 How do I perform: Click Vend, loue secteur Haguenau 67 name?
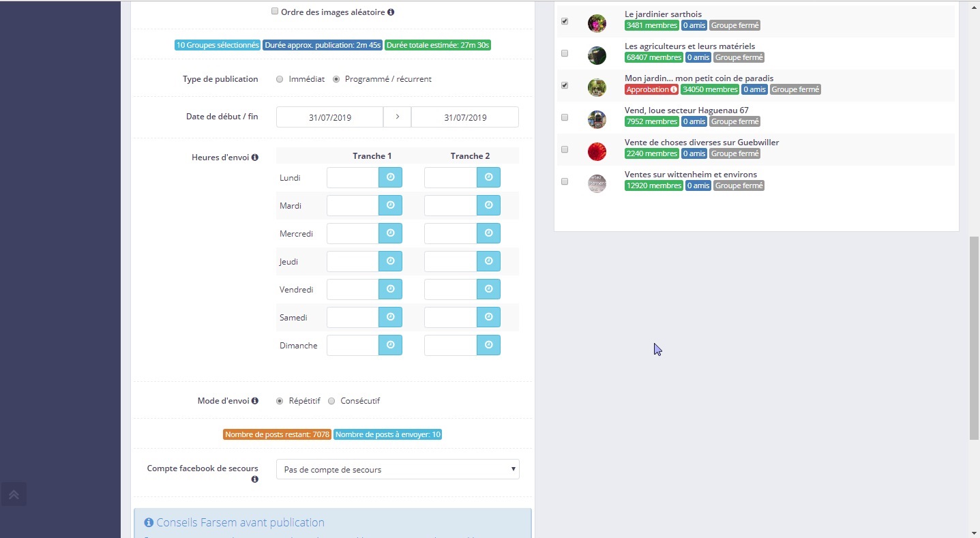pos(686,110)
